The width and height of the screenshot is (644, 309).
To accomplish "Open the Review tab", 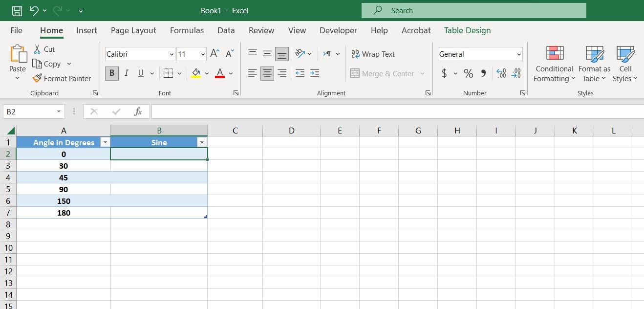I will click(x=261, y=30).
